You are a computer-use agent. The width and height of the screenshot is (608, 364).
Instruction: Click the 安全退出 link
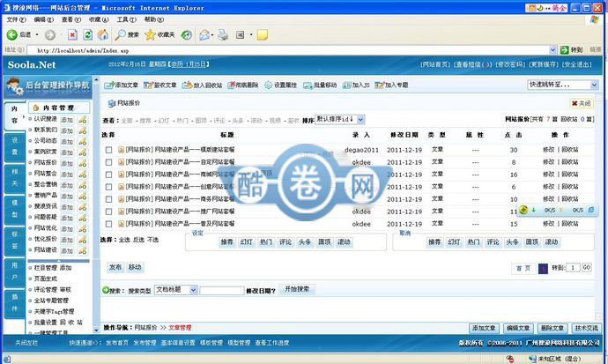click(x=577, y=64)
